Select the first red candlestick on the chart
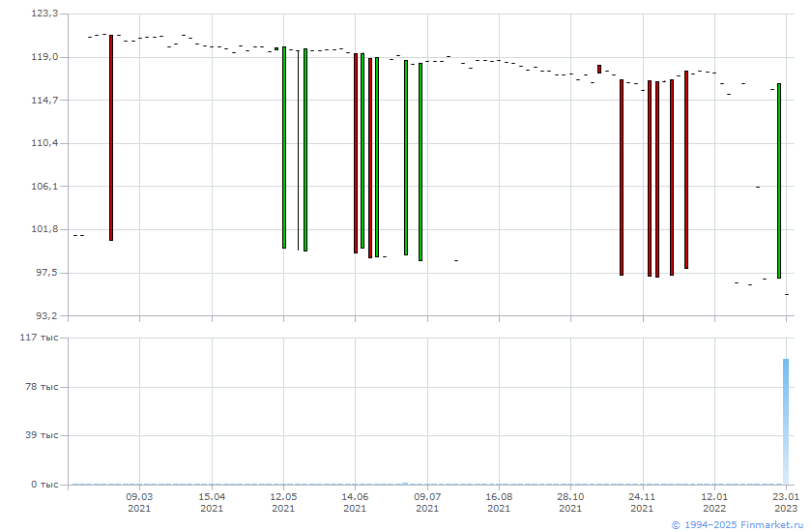 point(111,137)
